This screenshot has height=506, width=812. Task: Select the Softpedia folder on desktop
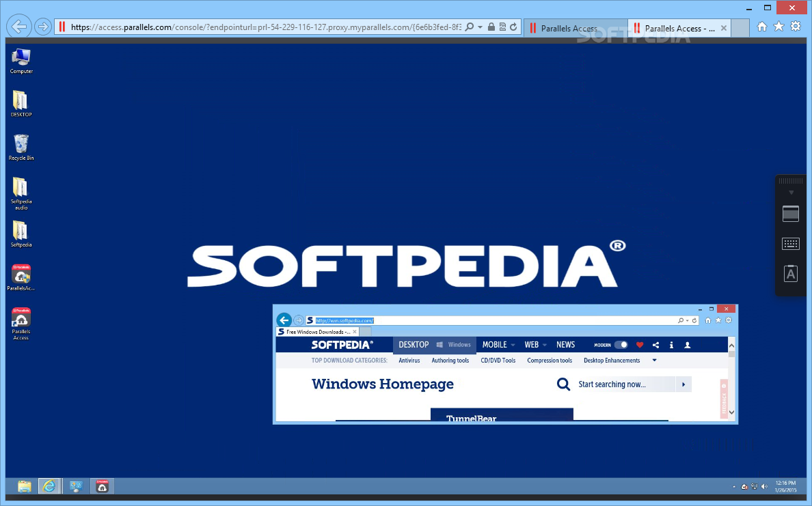pyautogui.click(x=21, y=234)
